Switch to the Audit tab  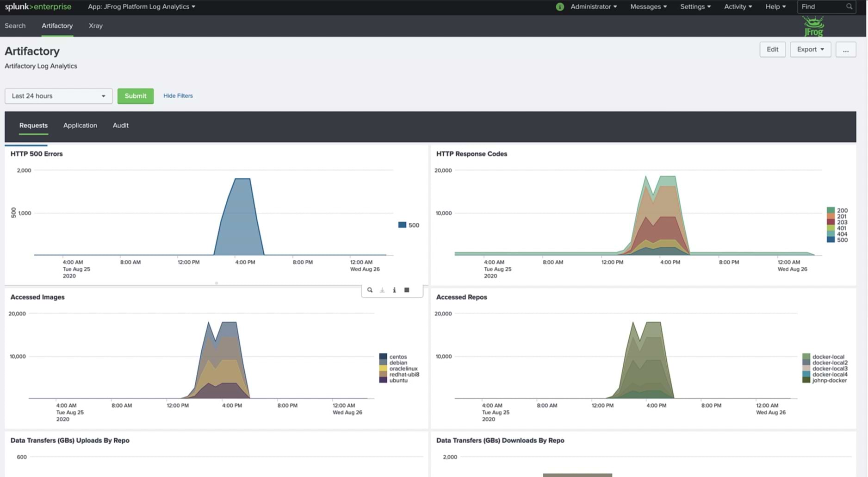coord(120,126)
